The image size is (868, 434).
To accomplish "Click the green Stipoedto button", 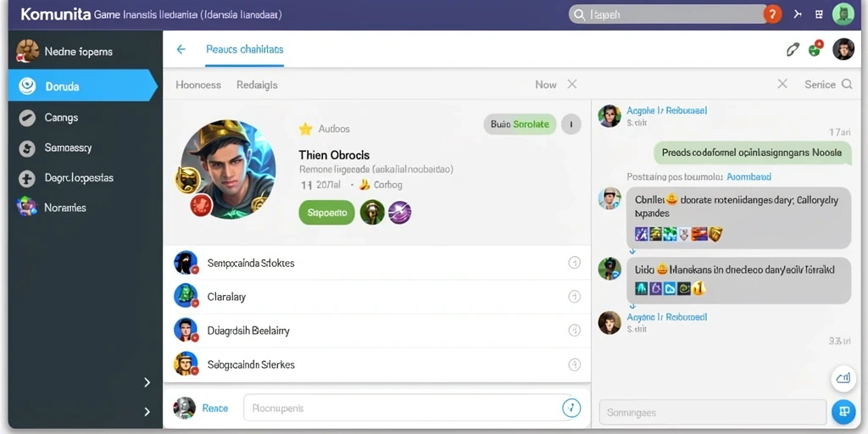I will [x=326, y=213].
